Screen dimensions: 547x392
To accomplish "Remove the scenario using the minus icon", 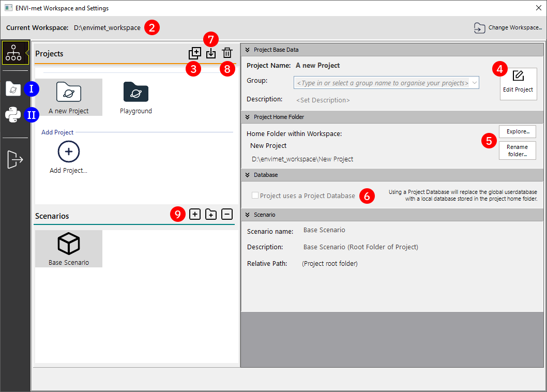I will coord(227,214).
